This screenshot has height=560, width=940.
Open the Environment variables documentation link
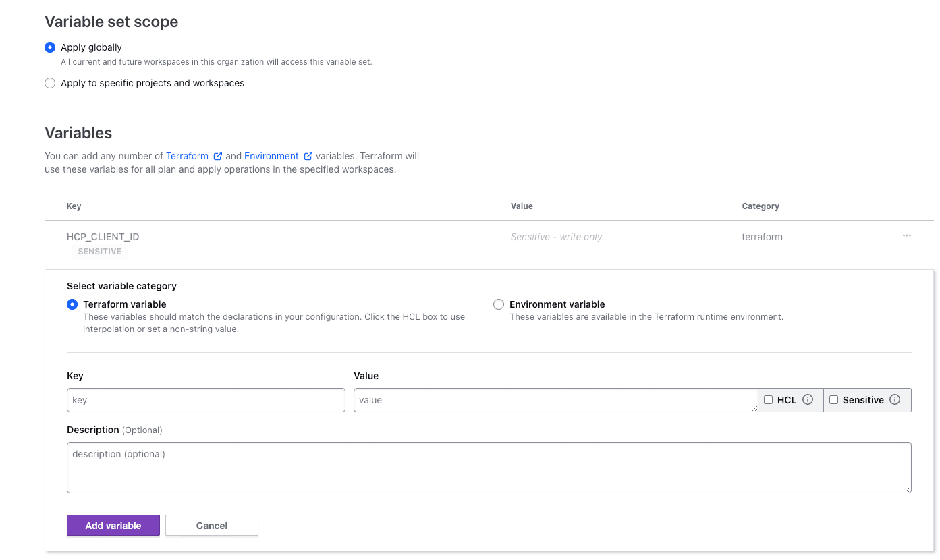(271, 156)
